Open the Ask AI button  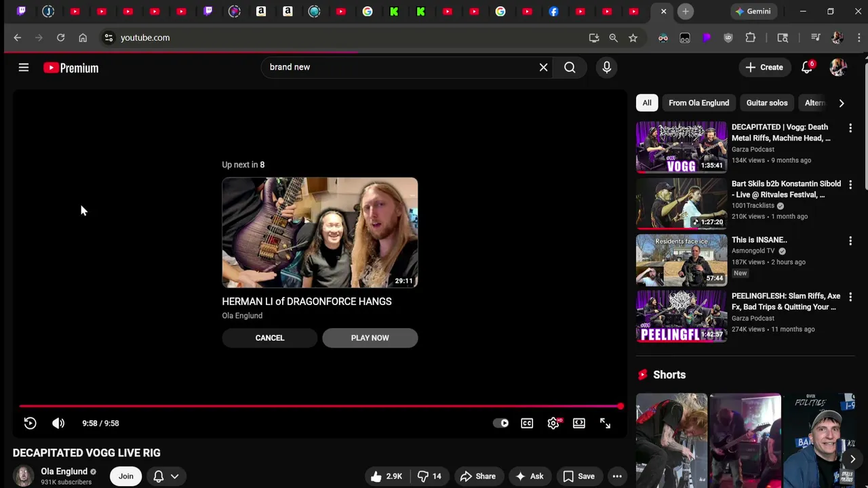[529, 476]
